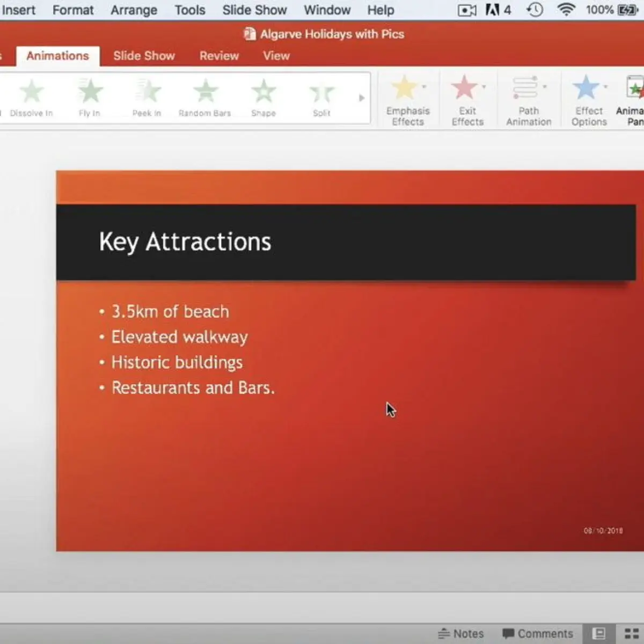This screenshot has width=644, height=644.
Task: Toggle the Notes pane
Action: pyautogui.click(x=461, y=634)
